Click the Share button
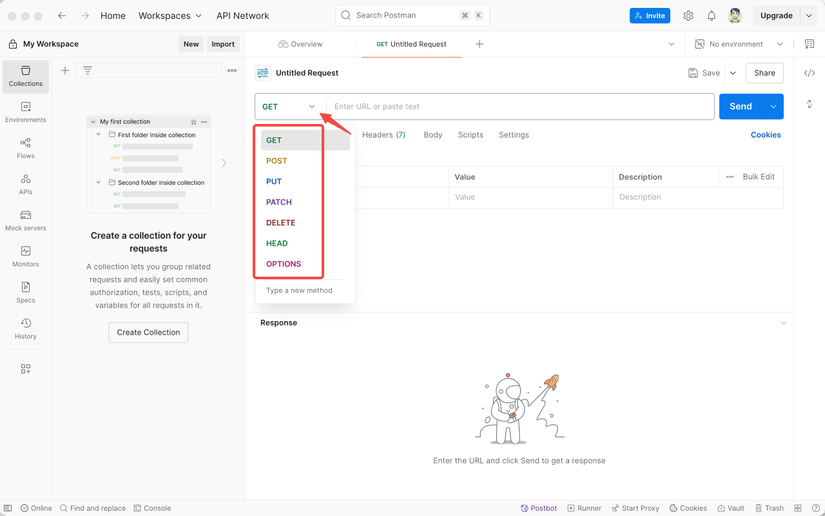Viewport: 825px width, 516px height. [764, 73]
